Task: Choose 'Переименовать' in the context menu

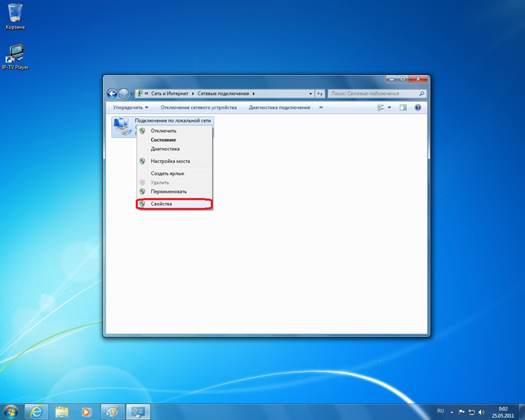Action: coord(174,192)
